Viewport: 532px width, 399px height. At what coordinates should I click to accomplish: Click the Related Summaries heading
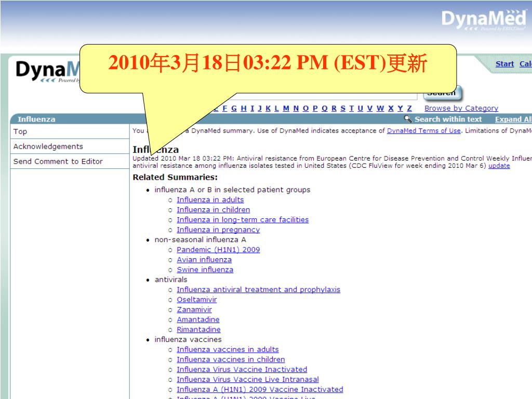coord(175,177)
